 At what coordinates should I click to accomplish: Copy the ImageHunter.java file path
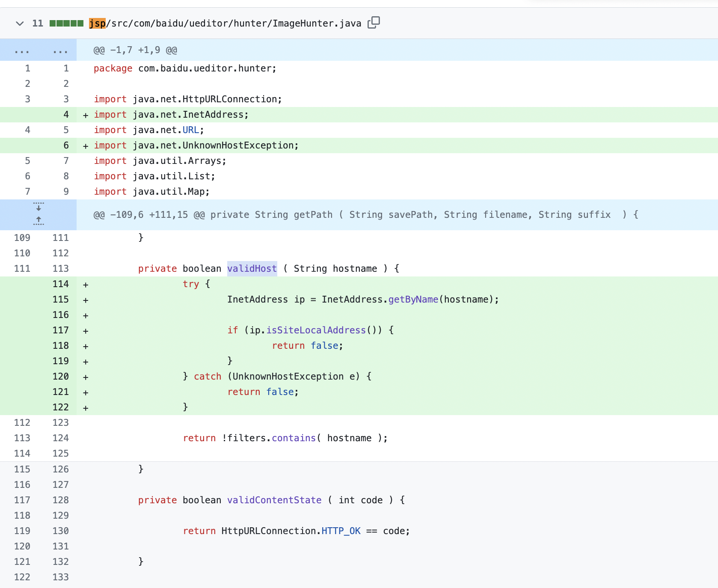(374, 23)
